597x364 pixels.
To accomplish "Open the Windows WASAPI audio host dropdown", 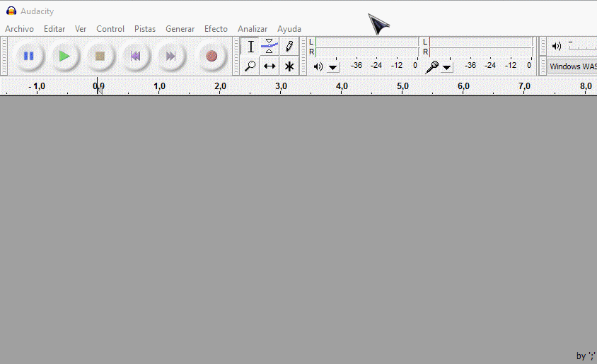I will point(572,66).
